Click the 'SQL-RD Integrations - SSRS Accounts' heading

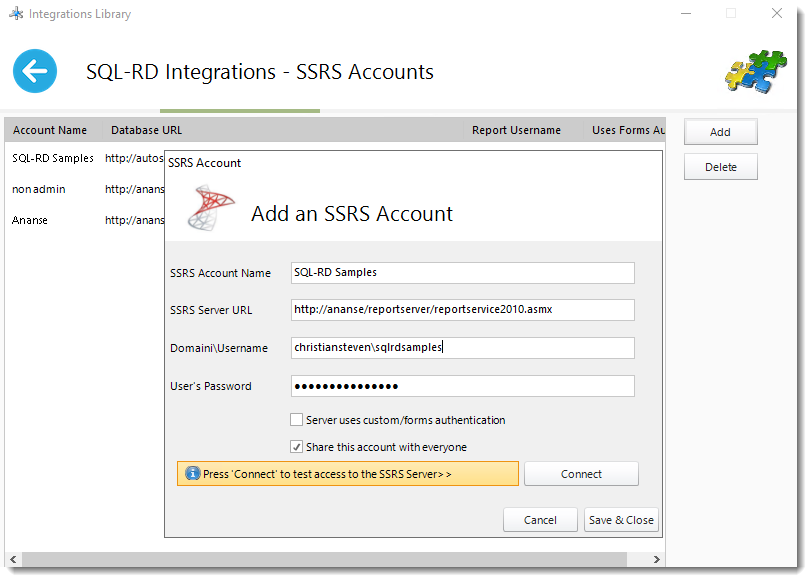pyautogui.click(x=260, y=71)
